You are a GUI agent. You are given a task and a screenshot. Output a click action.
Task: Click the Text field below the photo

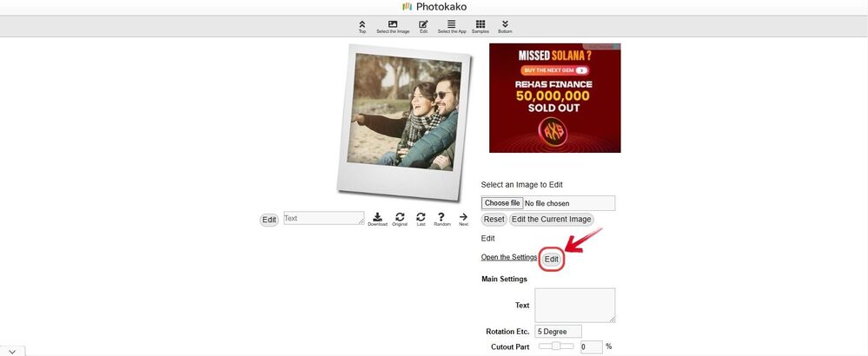point(323,219)
